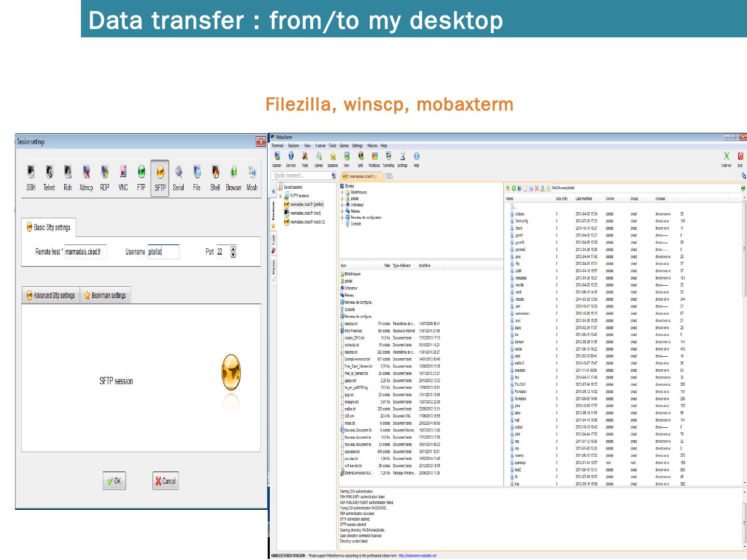Switch to Bookmark settings tab
The height and width of the screenshot is (560, 747).
105,296
